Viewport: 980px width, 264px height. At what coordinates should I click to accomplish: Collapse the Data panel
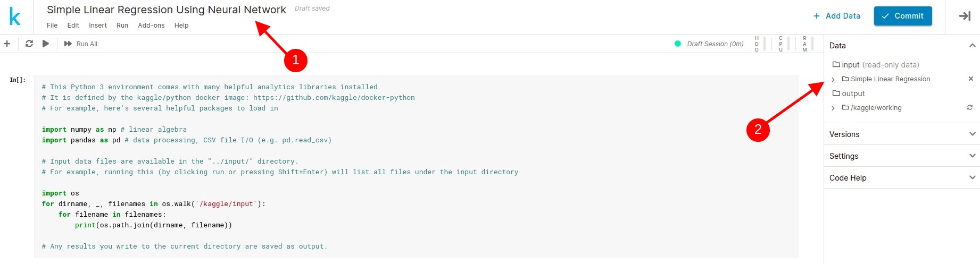[x=972, y=46]
